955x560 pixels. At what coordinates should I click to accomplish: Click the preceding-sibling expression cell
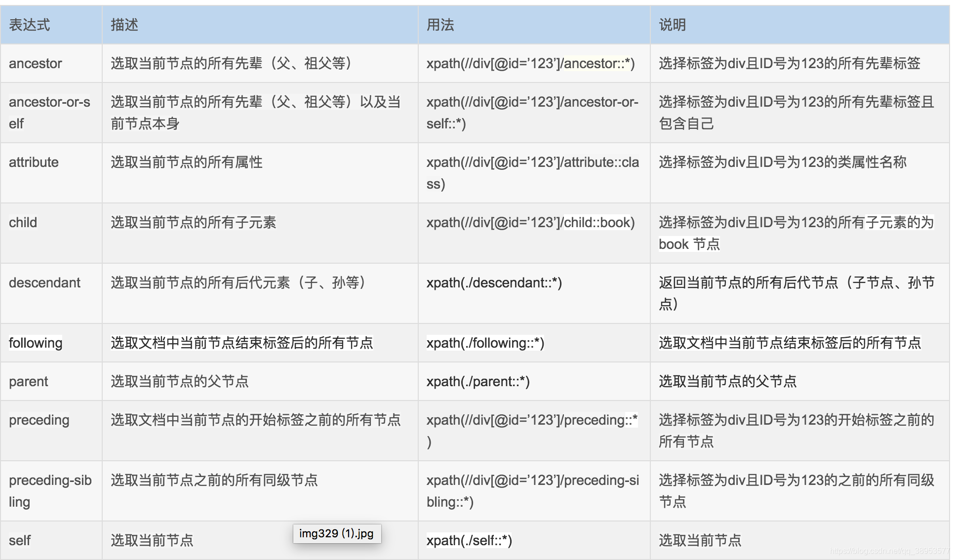[x=50, y=490]
